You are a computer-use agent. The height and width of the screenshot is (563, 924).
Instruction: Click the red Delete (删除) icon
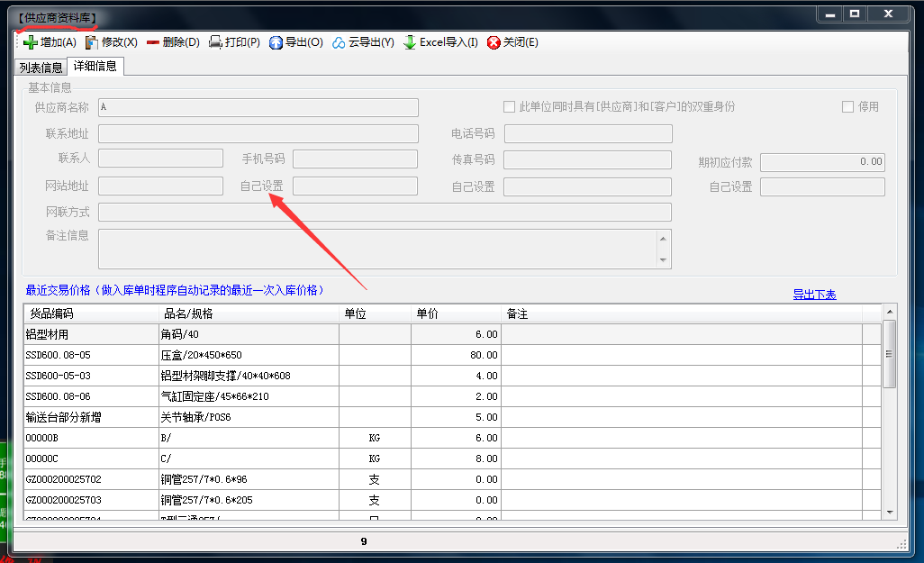coord(152,42)
